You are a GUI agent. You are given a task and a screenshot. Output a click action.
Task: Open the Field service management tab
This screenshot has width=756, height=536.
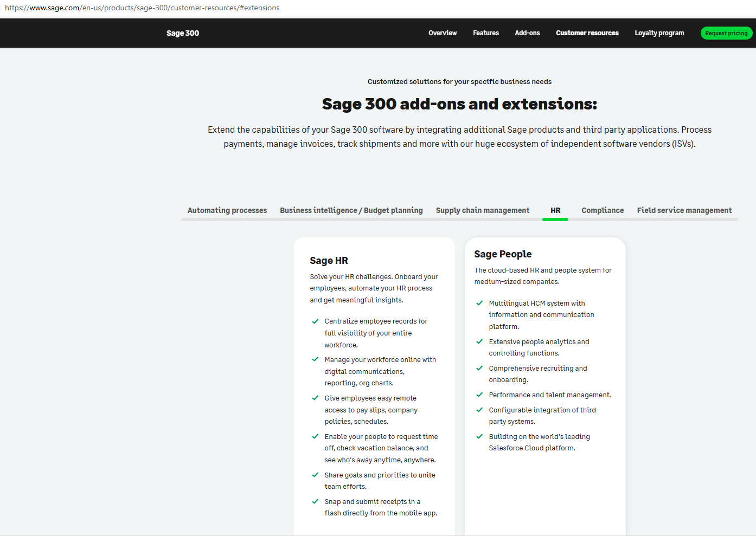point(684,210)
